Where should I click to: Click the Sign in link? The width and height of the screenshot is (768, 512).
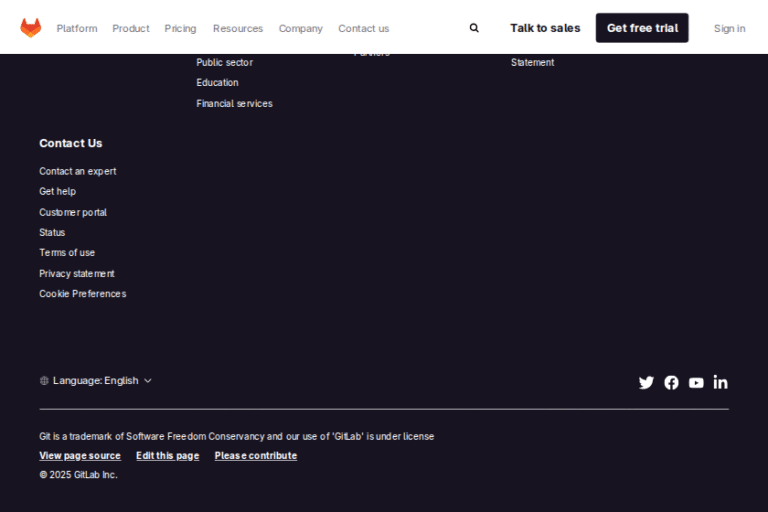click(x=729, y=28)
